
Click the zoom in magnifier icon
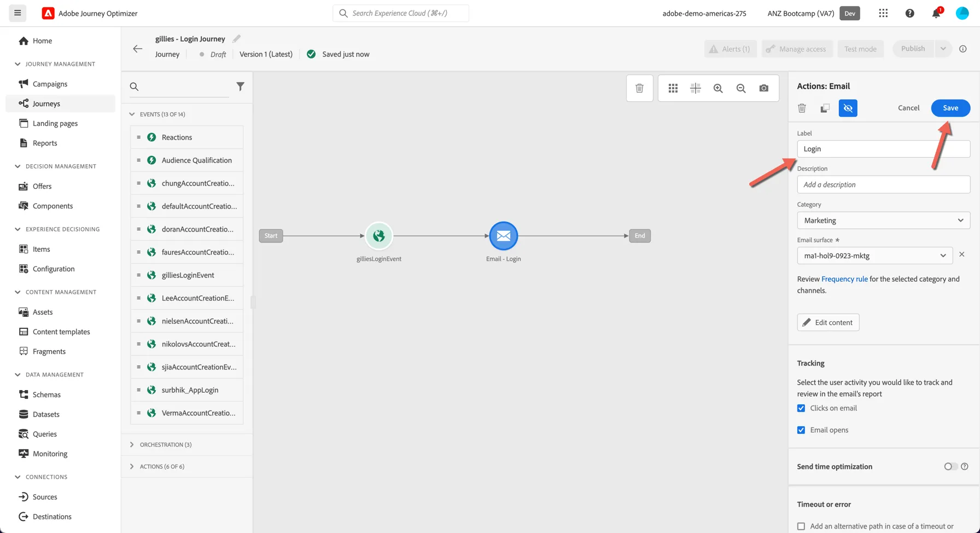718,88
